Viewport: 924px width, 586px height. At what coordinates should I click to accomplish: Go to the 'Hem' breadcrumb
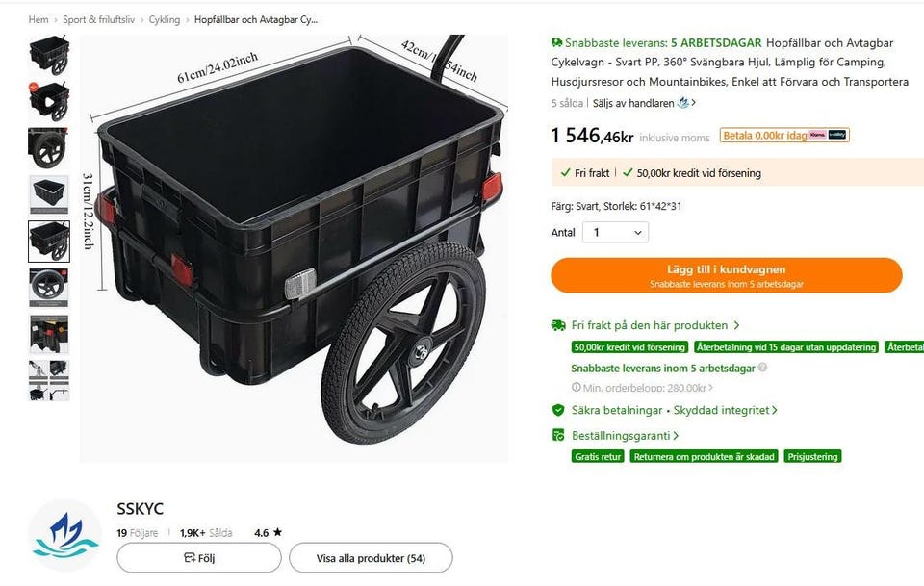[38, 19]
